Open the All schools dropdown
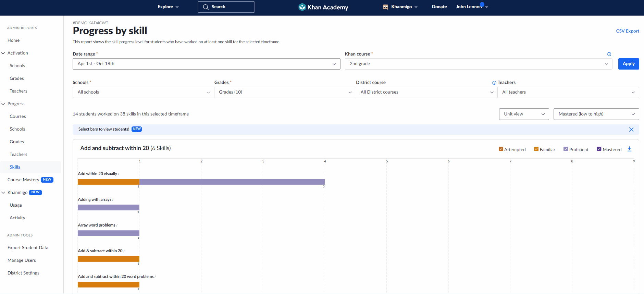Screen dimensions: 644x294 (143, 92)
